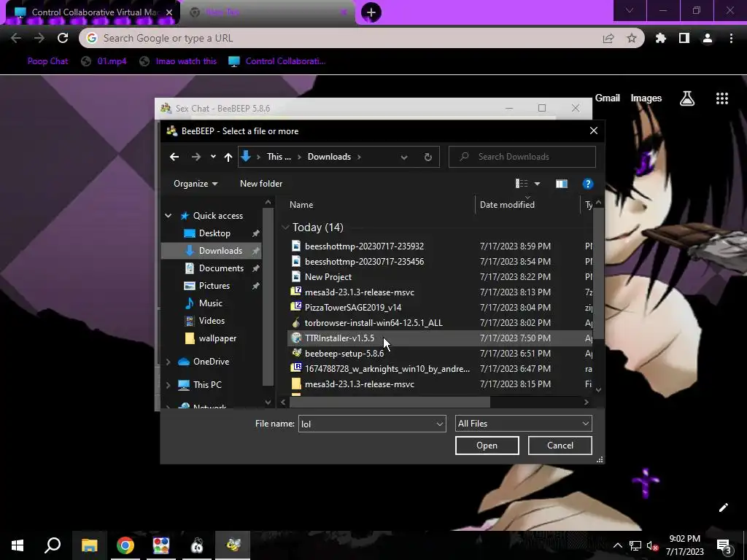Screen dimensions: 747x560
Task: Open Gmail link
Action: pyautogui.click(x=608, y=98)
